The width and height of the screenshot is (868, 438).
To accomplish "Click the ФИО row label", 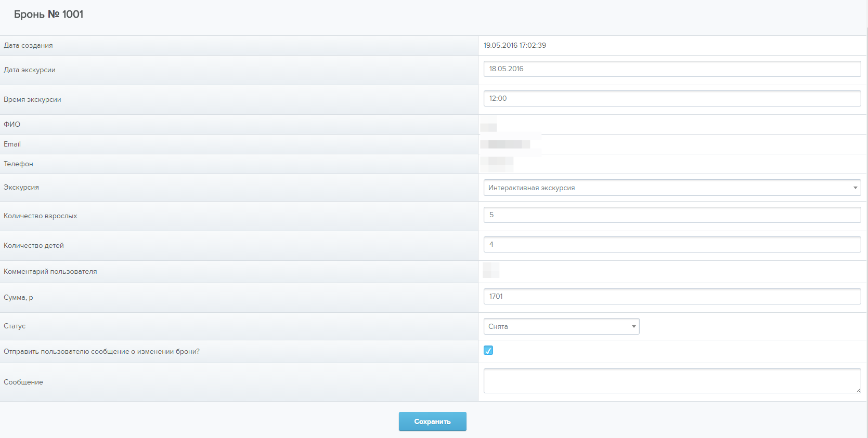I will tap(12, 125).
